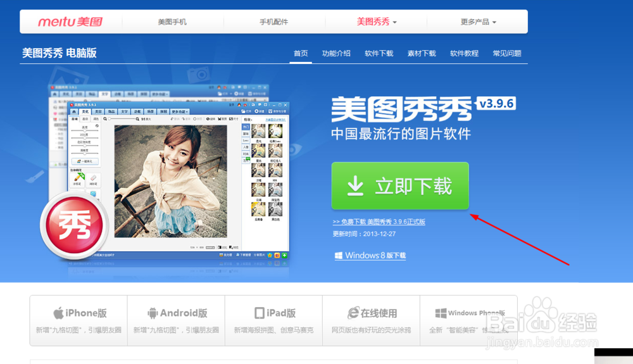The image size is (633, 364).
Task: Open the iPhone版 card
Action: pyautogui.click(x=78, y=320)
